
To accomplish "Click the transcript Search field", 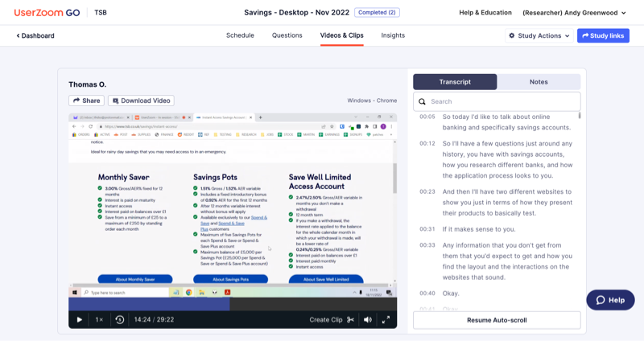I will pyautogui.click(x=497, y=101).
